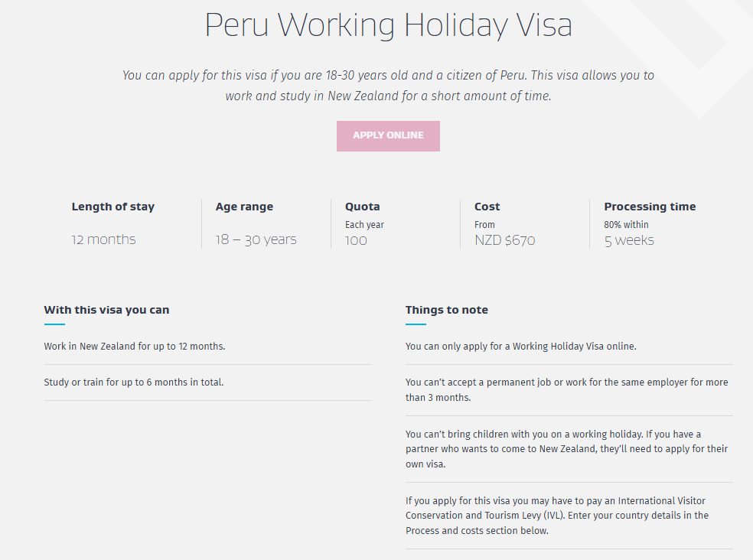Click the International Visitor Levy note
This screenshot has width=753, height=560.
[557, 516]
